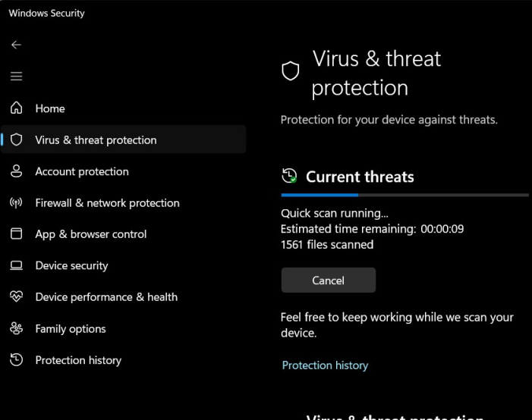Click the App & browser control window icon
Viewport: 532px width, 420px height.
(16, 234)
